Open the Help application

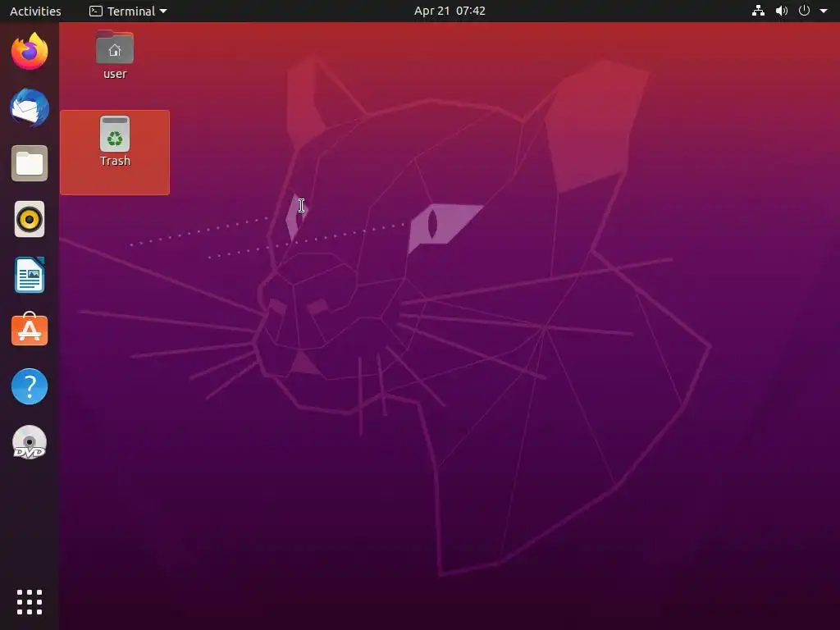30,386
